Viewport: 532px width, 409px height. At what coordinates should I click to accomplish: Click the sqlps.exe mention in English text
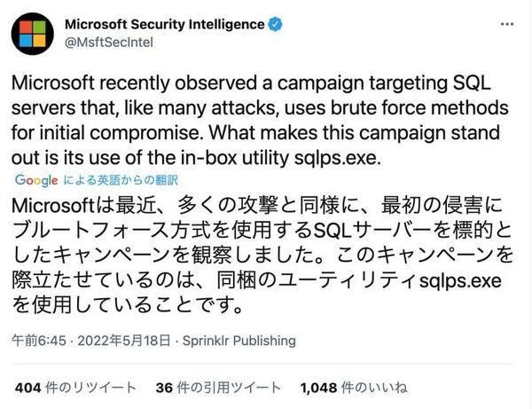pos(337,158)
